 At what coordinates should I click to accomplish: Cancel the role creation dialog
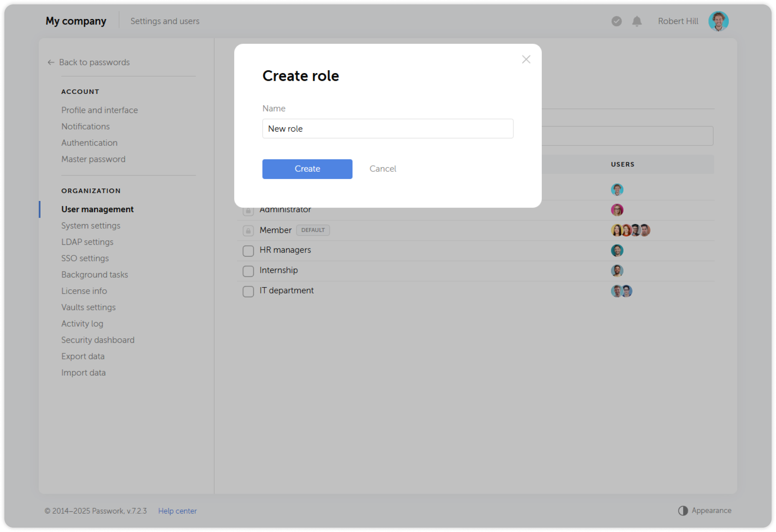coord(382,169)
